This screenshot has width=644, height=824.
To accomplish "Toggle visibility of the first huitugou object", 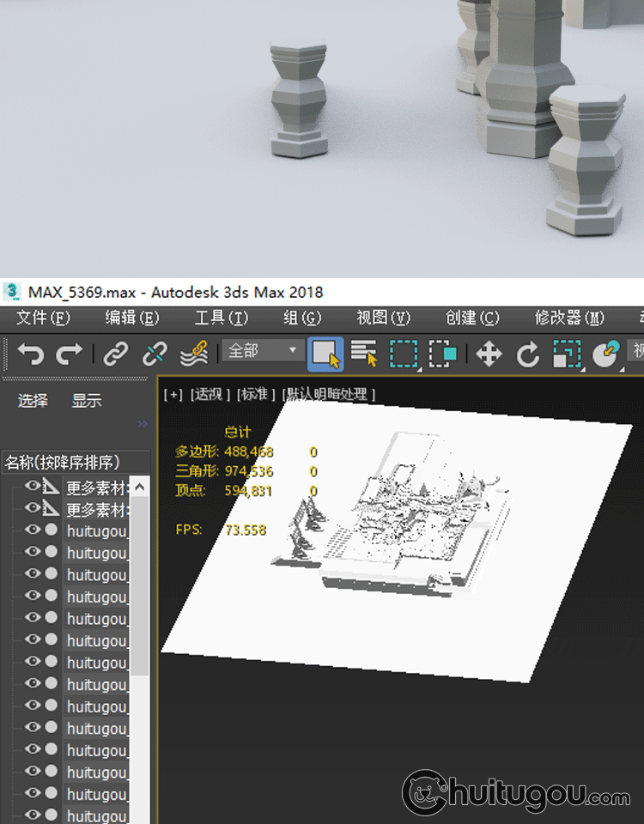I will pyautogui.click(x=33, y=530).
